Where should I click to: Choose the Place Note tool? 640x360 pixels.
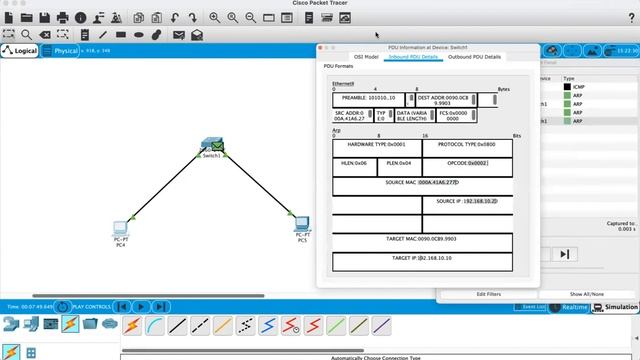(84, 35)
